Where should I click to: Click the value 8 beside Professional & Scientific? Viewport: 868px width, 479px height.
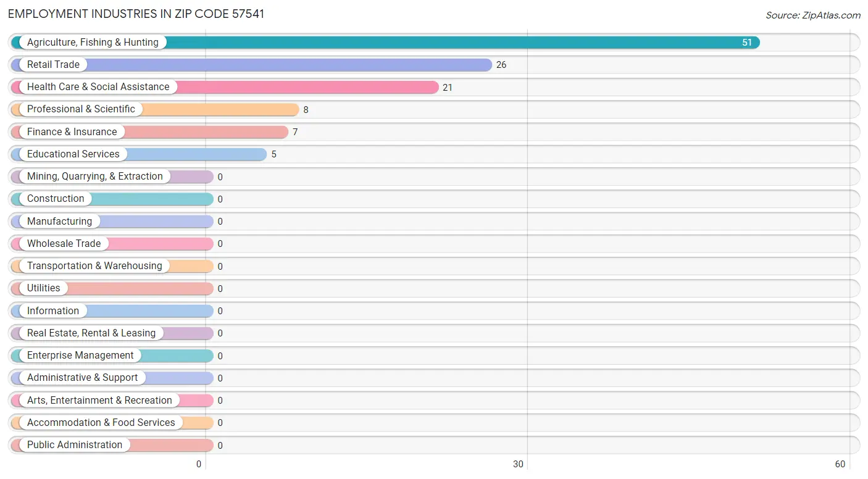click(306, 110)
